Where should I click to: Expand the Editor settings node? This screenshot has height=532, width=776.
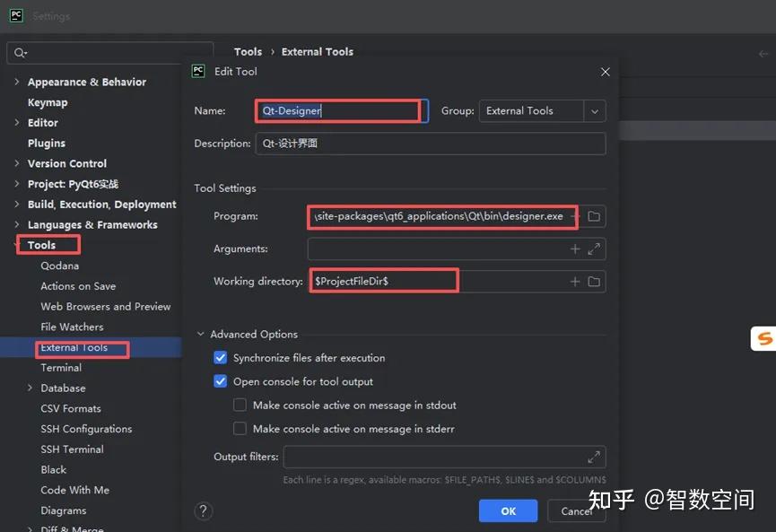point(17,122)
